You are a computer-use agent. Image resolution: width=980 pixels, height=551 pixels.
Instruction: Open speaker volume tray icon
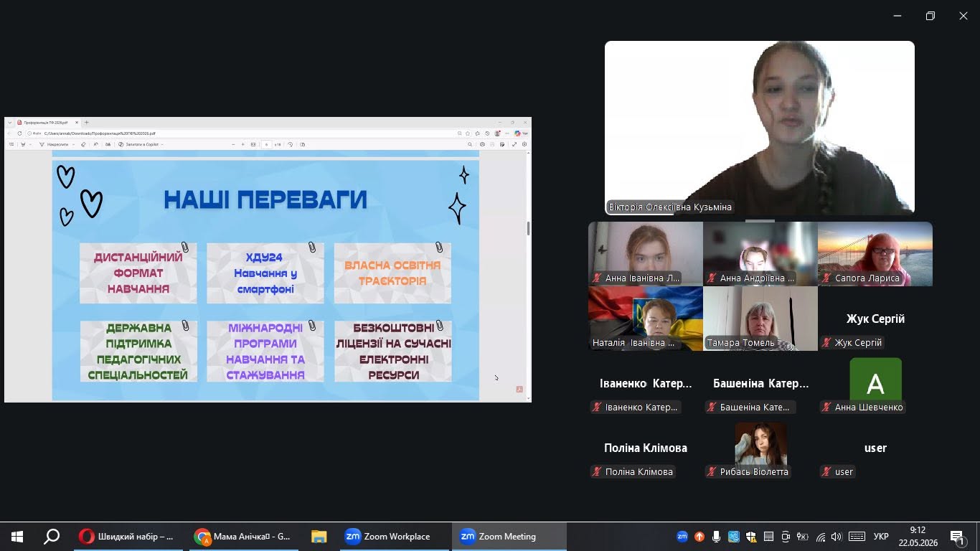[x=837, y=537]
